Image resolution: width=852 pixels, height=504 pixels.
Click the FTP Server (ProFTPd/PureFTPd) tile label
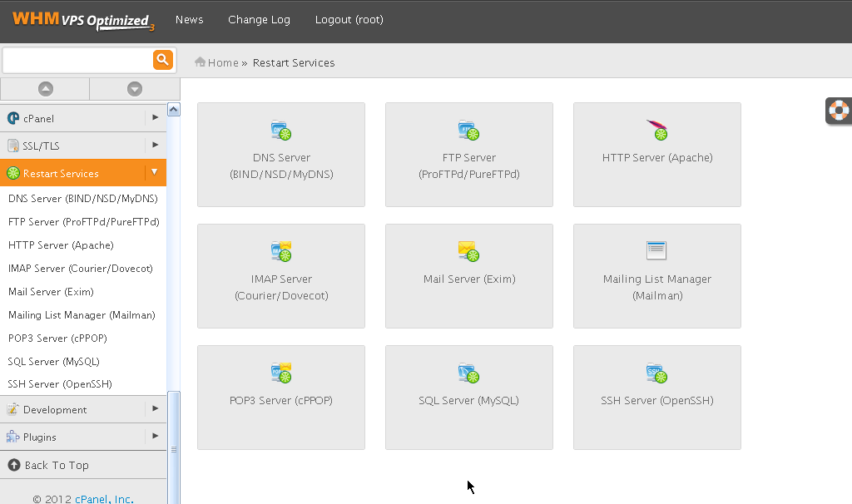point(469,166)
